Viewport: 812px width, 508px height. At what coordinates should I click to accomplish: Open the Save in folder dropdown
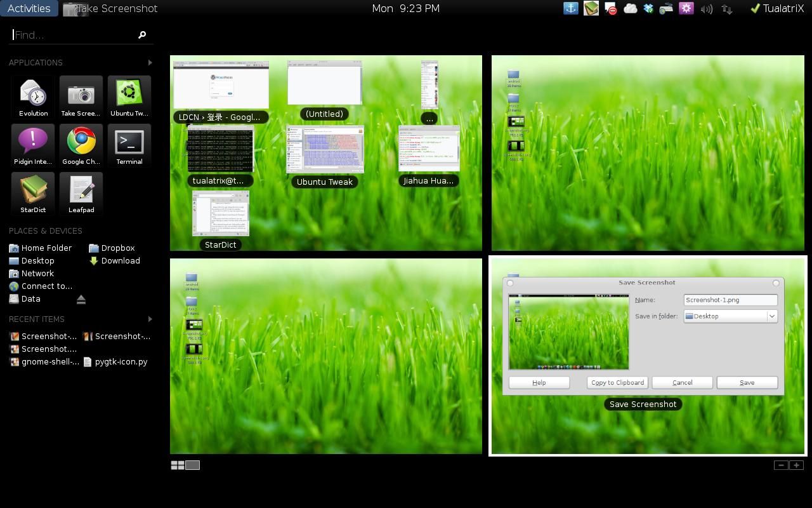coord(730,316)
